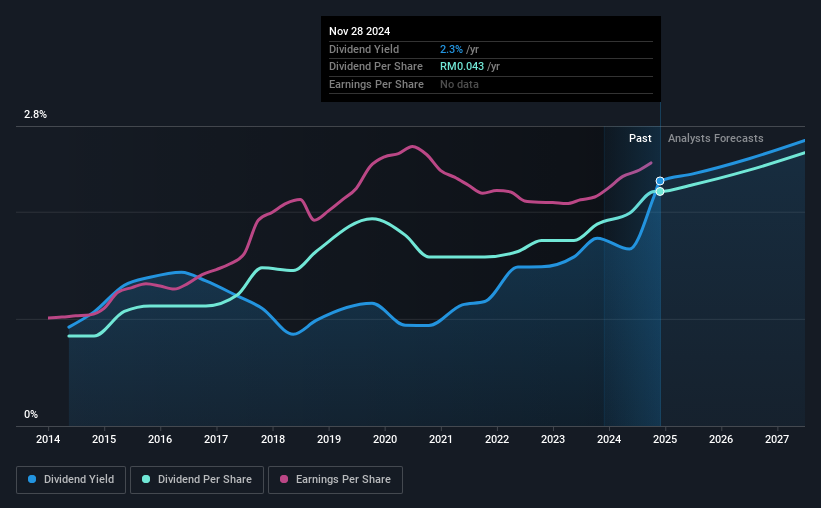Click the 2017 x-axis label
Image resolution: width=821 pixels, height=508 pixels.
[x=216, y=439]
